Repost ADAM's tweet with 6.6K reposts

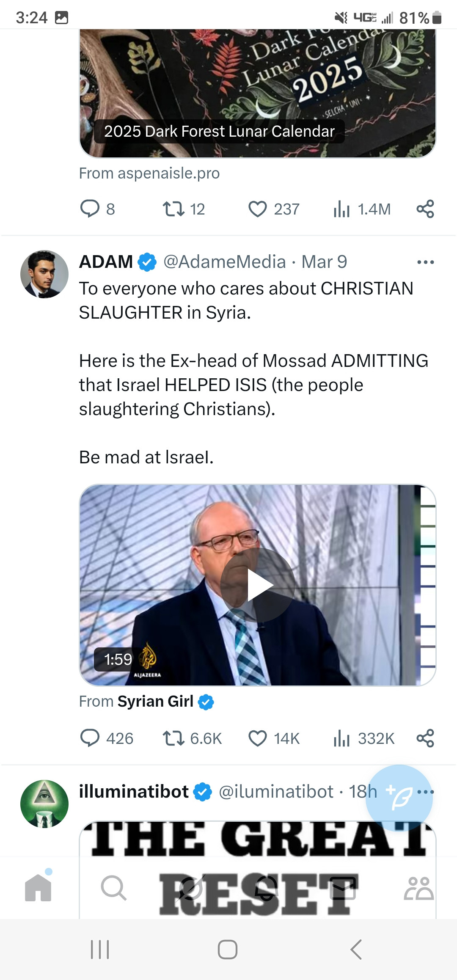click(173, 738)
